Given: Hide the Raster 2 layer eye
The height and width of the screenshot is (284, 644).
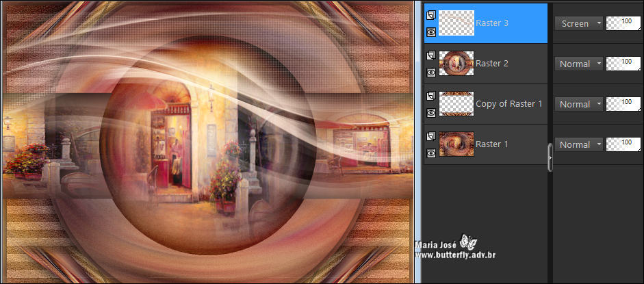Looking at the screenshot, I should coord(431,73).
